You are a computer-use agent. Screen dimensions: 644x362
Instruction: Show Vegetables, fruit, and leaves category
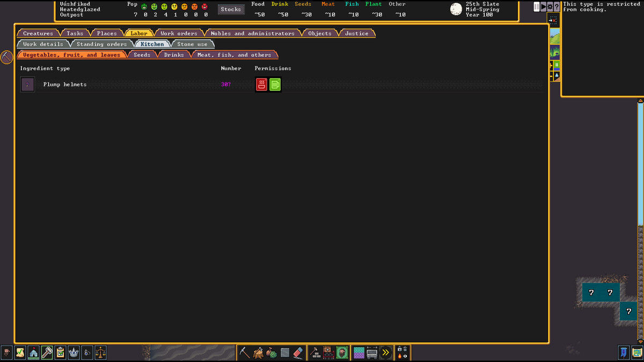pyautogui.click(x=72, y=55)
